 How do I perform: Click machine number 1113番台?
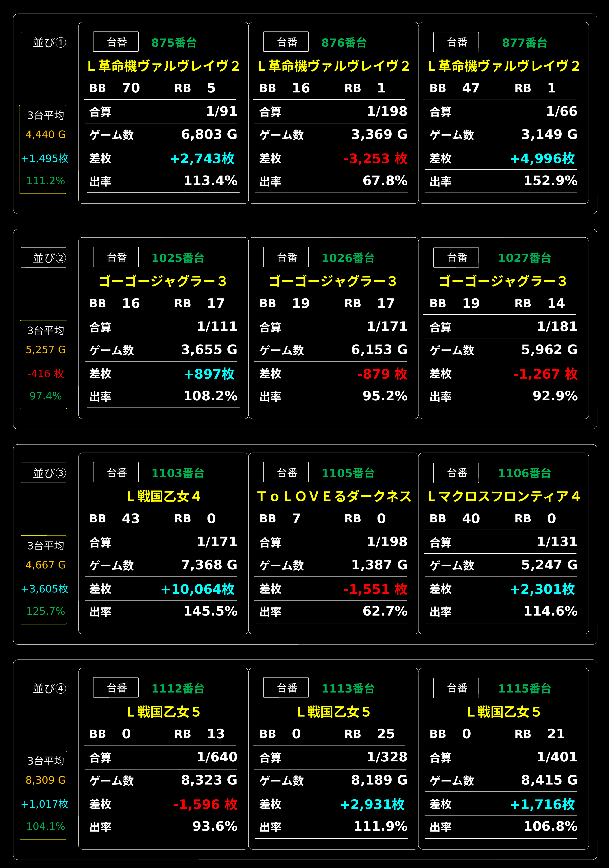pos(348,688)
